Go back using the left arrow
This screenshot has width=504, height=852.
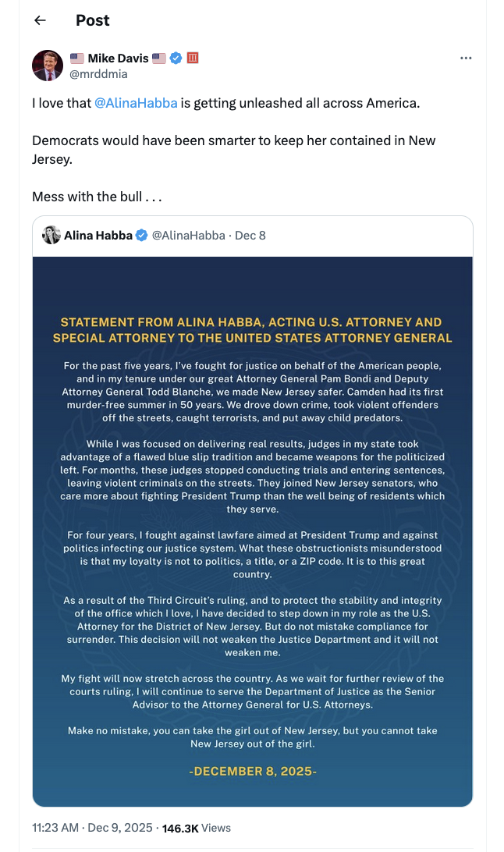tap(40, 20)
